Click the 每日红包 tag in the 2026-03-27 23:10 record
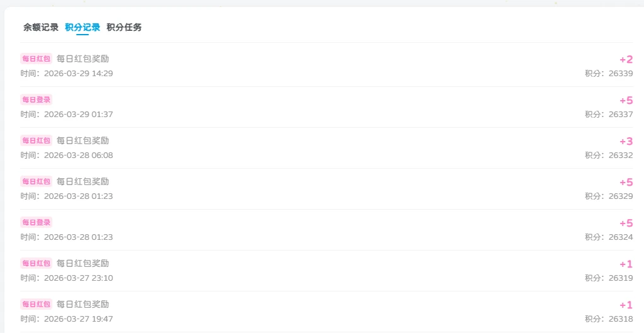Image resolution: width=644 pixels, height=333 pixels. [36, 264]
